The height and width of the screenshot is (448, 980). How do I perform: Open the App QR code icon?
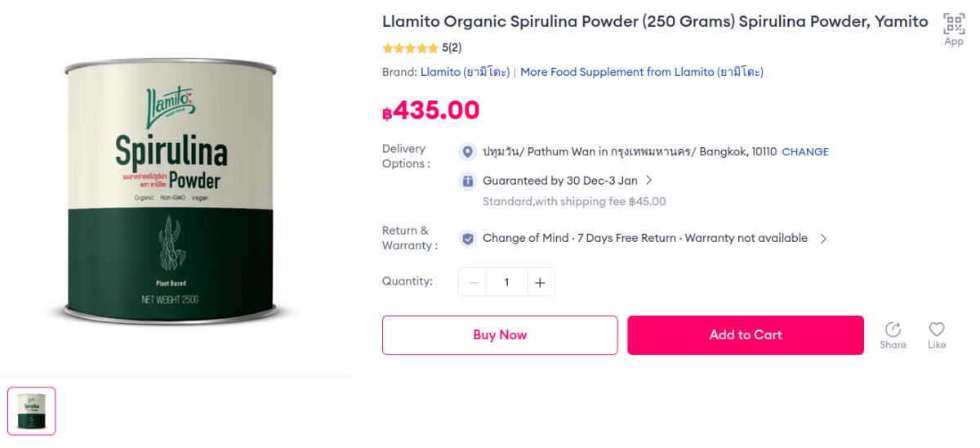953,24
